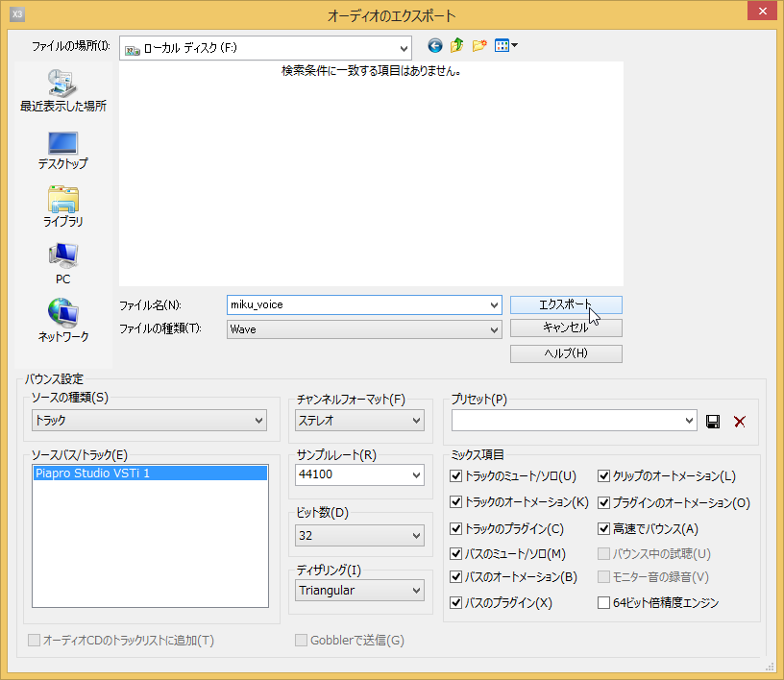Click the キャンセル button
This screenshot has width=784, height=680.
point(566,328)
